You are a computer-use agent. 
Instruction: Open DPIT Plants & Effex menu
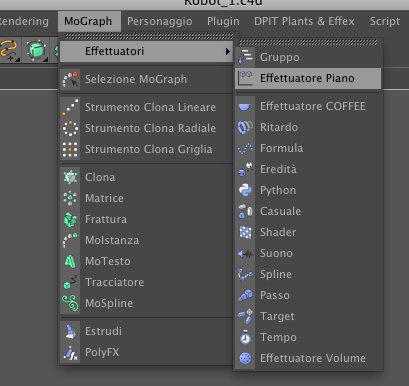pyautogui.click(x=304, y=21)
